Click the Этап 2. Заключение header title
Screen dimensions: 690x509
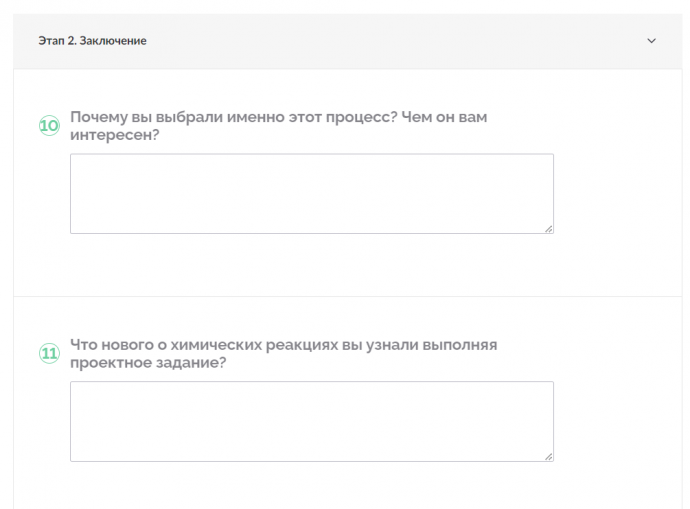pos(92,41)
